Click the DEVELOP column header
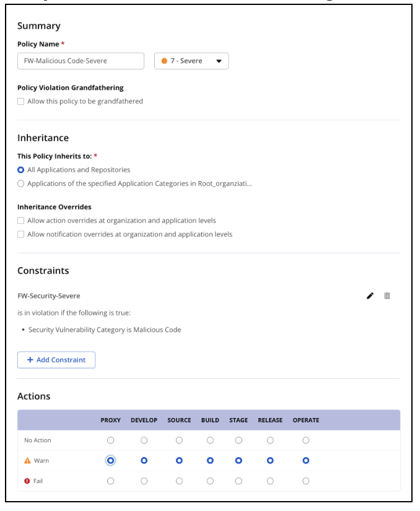The image size is (420, 511). (x=144, y=420)
